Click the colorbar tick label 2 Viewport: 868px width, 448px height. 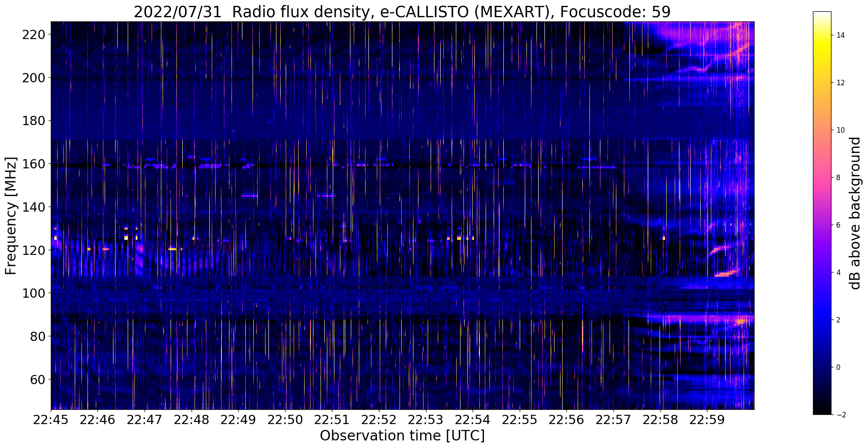(x=839, y=320)
